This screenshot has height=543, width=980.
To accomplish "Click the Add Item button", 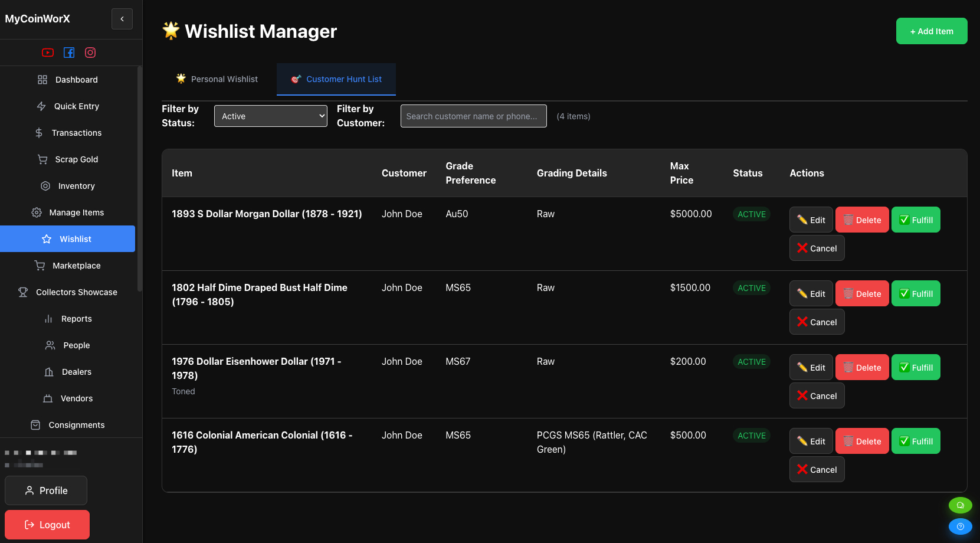I will point(931,31).
